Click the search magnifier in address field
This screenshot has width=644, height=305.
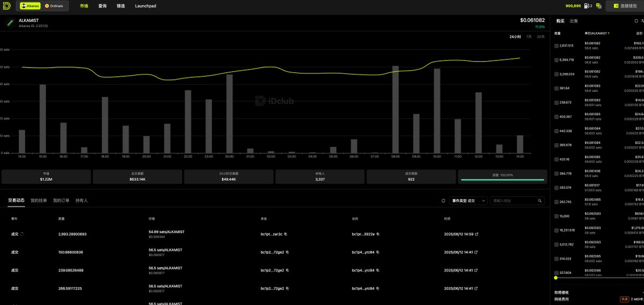pyautogui.click(x=540, y=200)
